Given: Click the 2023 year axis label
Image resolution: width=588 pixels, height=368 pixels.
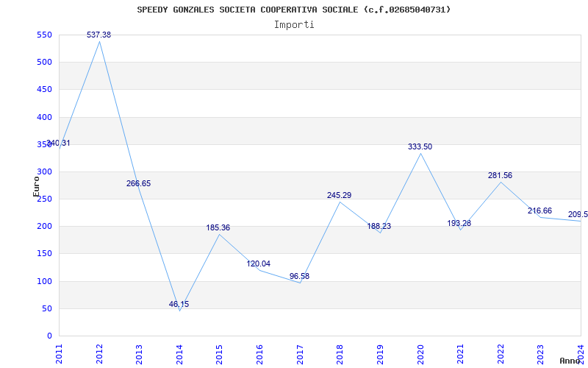Looking at the screenshot, I should pyautogui.click(x=540, y=354).
